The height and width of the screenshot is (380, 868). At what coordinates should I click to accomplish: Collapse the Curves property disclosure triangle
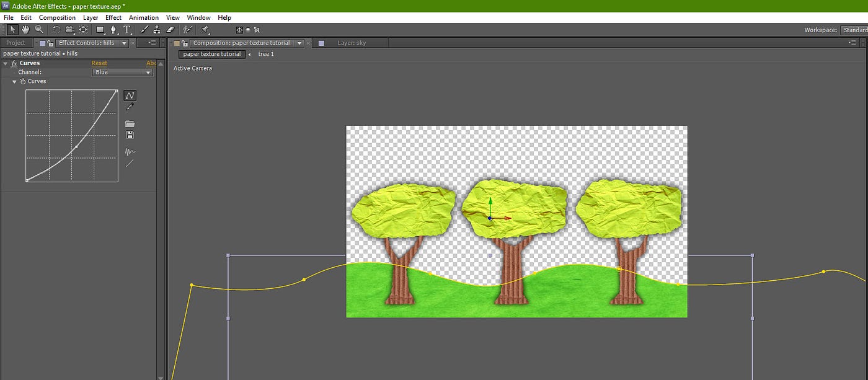(x=14, y=81)
